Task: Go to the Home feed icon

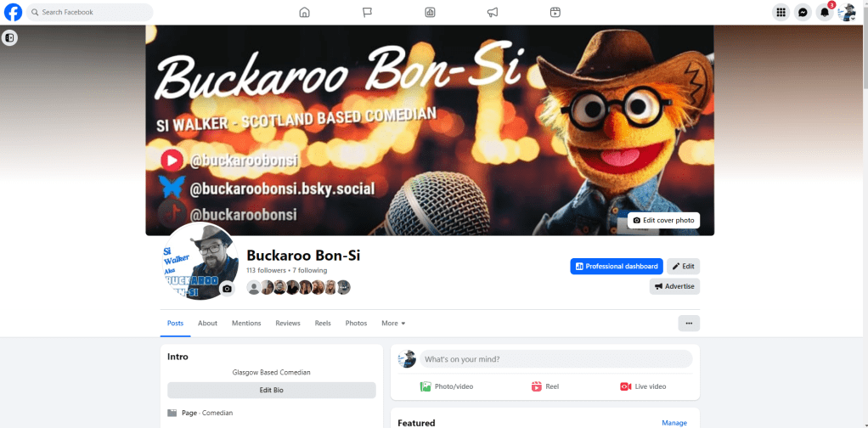Action: (304, 12)
